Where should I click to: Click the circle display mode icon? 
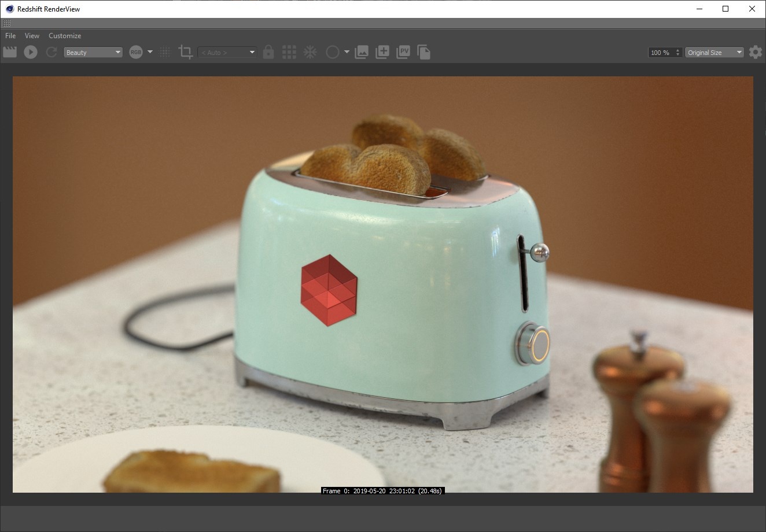(x=332, y=52)
